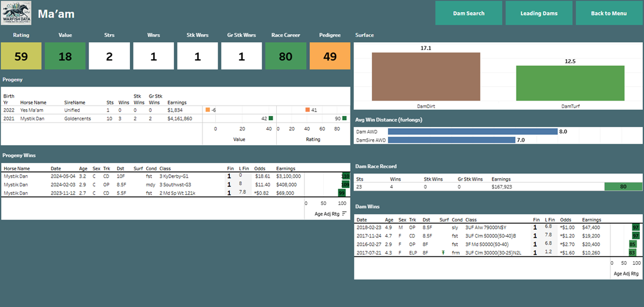Screen dimensions: 644x307
Task: Open the Leading Dams page
Action: [538, 13]
